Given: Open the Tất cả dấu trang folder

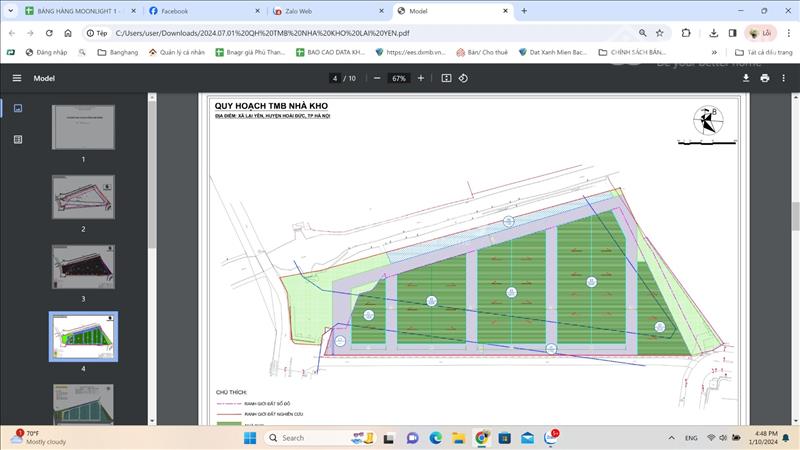Looking at the screenshot, I should (x=764, y=52).
